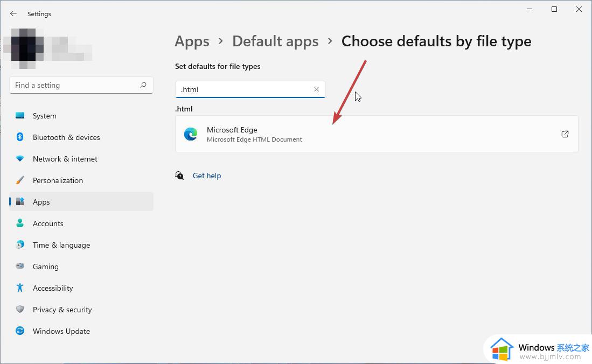Navigate to Default apps breadcrumb

(x=275, y=41)
